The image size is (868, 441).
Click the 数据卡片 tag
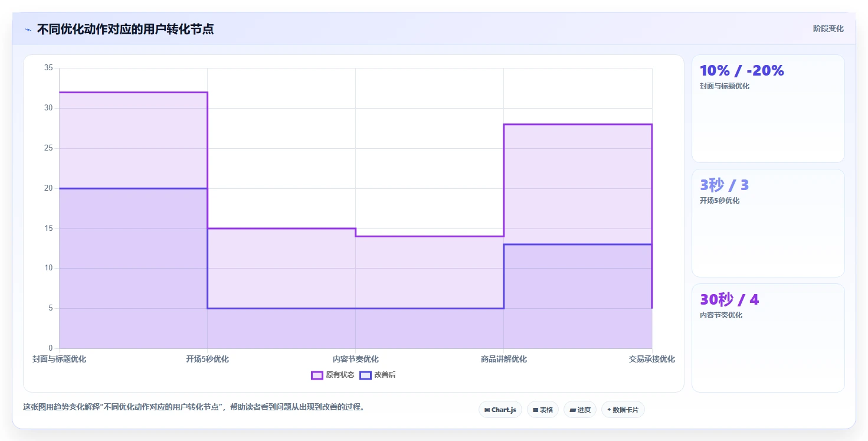[x=623, y=410]
